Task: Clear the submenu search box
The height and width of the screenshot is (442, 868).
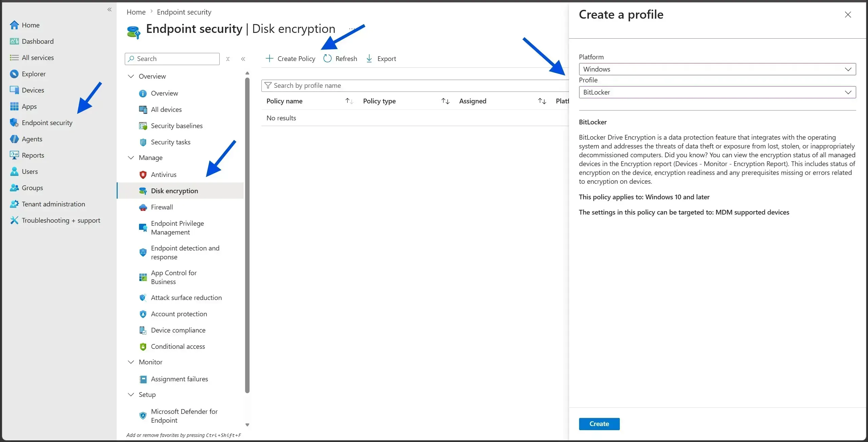Action: point(228,59)
